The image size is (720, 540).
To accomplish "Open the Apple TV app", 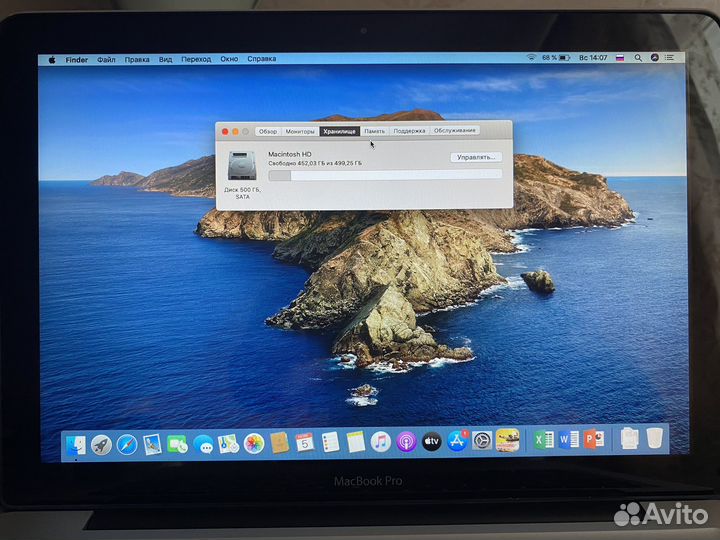I will 431,441.
